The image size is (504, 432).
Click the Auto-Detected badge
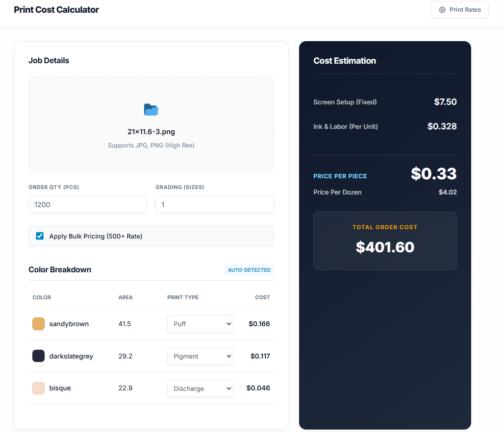249,270
